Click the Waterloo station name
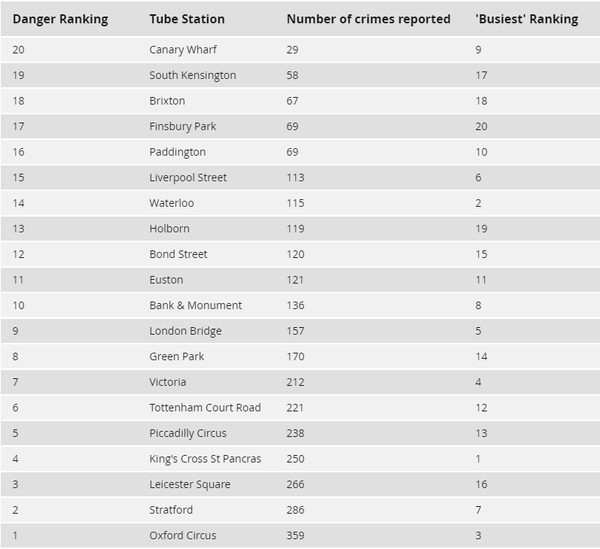The width and height of the screenshot is (600, 549). (171, 203)
